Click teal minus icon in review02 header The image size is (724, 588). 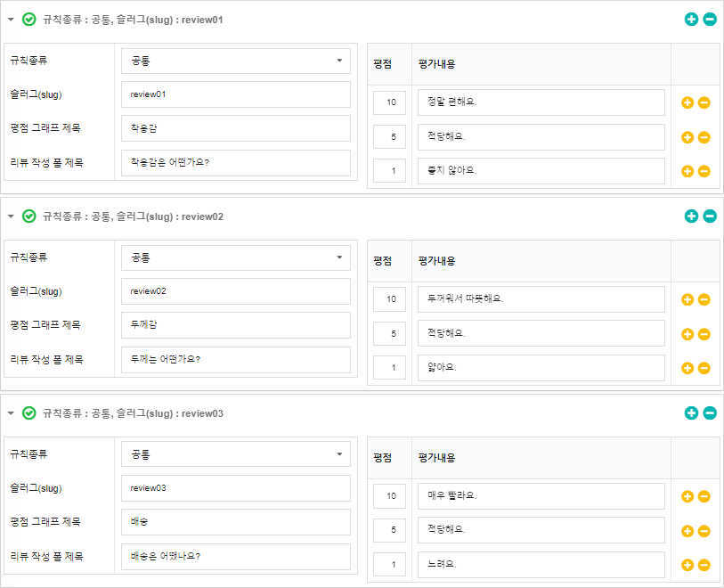710,216
